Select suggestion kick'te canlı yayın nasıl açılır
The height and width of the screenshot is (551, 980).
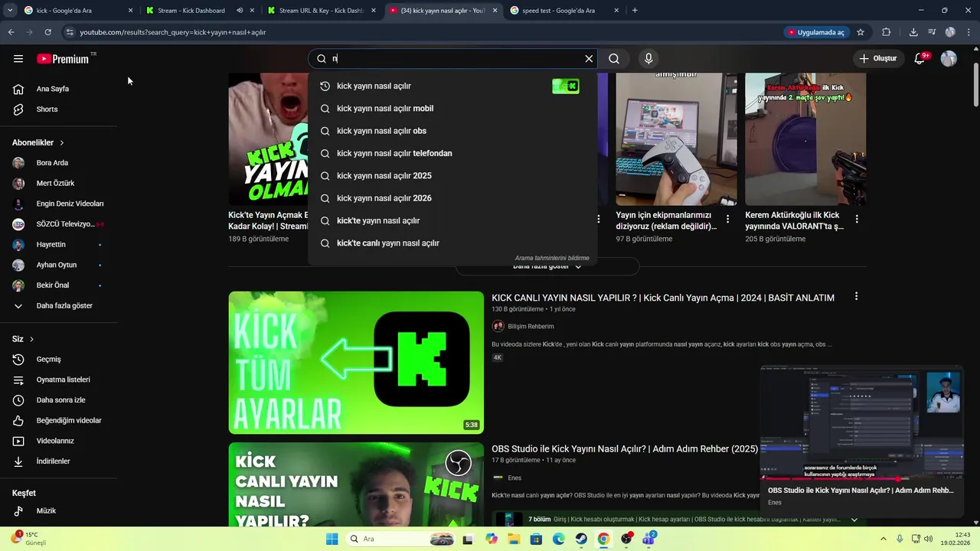[452, 243]
